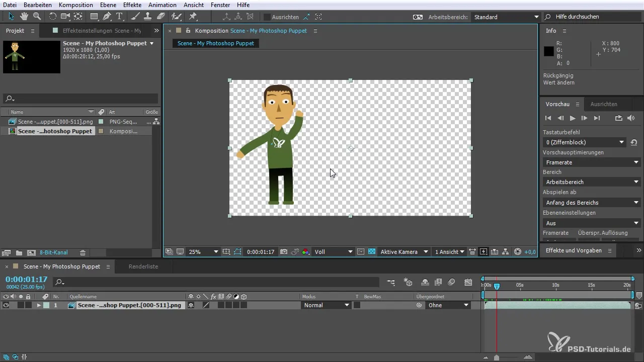
Task: Open Interpret Footage icon in Project panel
Action: pyautogui.click(x=7, y=252)
